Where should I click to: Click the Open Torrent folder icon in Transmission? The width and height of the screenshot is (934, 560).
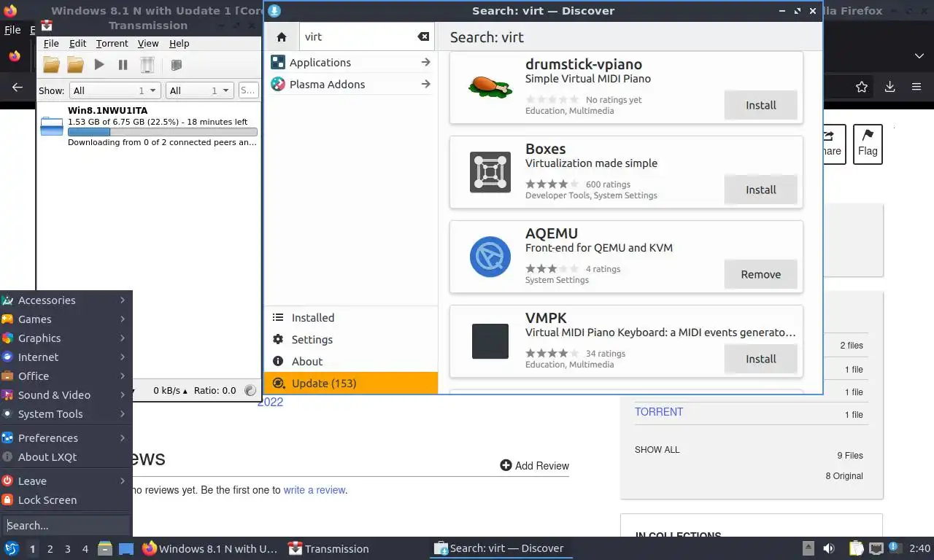click(x=51, y=65)
